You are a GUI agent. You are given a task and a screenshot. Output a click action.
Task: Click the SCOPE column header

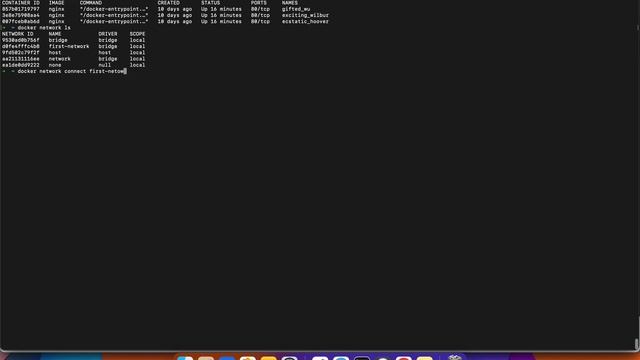coord(138,34)
